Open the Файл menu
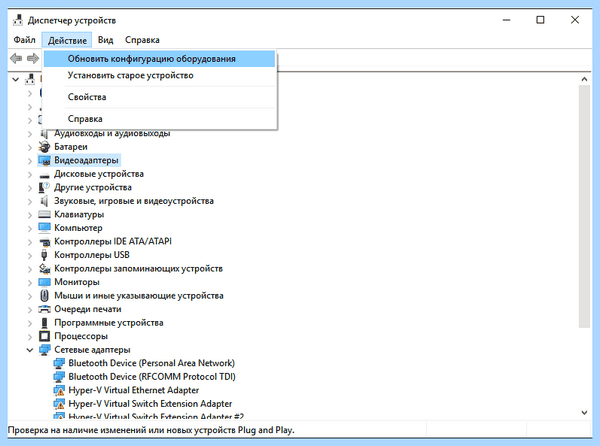Viewport: 600px width, 446px height. pyautogui.click(x=24, y=40)
